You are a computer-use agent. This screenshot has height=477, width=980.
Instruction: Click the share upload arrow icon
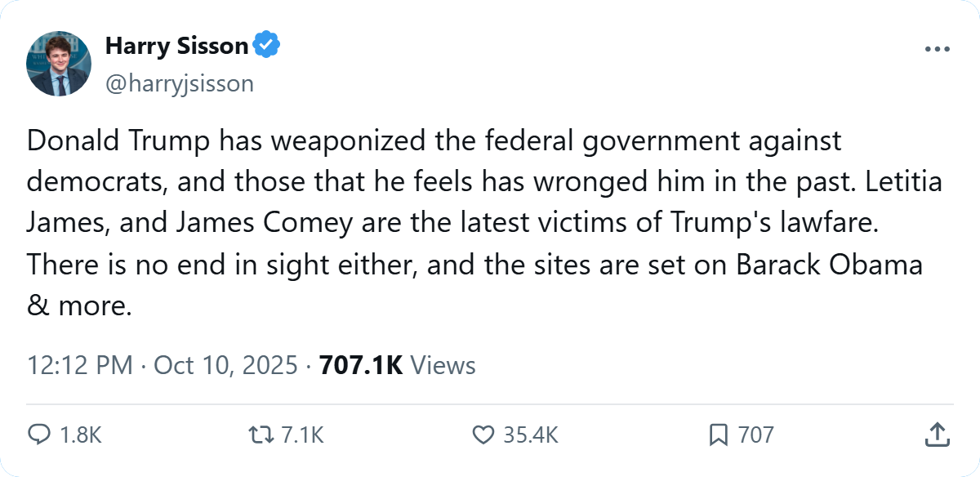(x=937, y=435)
